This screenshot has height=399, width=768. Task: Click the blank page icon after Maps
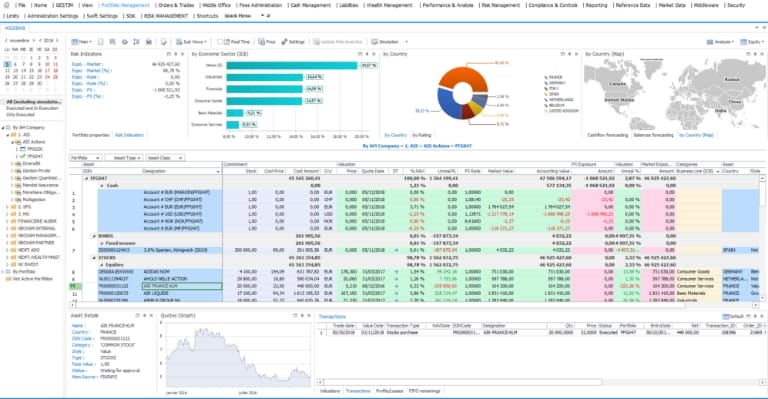pyautogui.click(x=100, y=42)
